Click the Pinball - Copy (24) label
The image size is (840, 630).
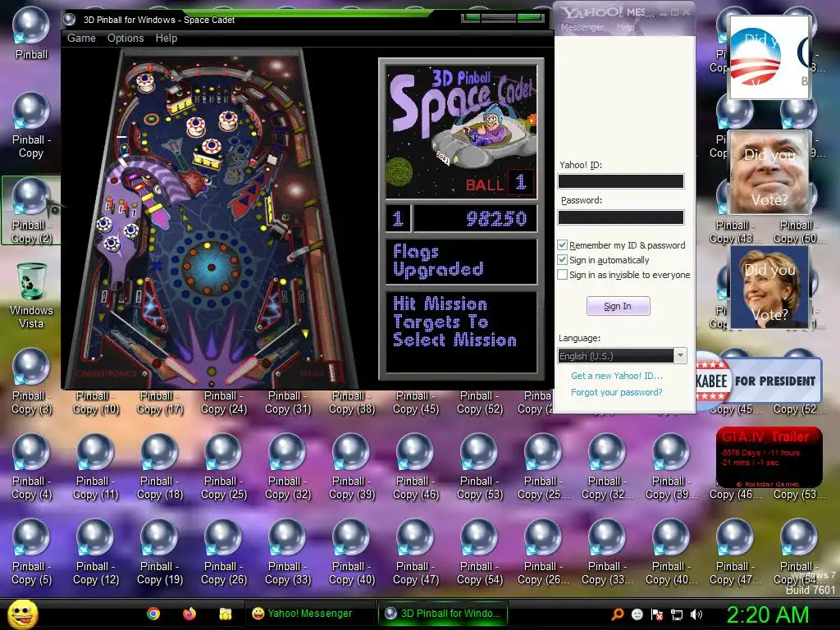tap(224, 402)
